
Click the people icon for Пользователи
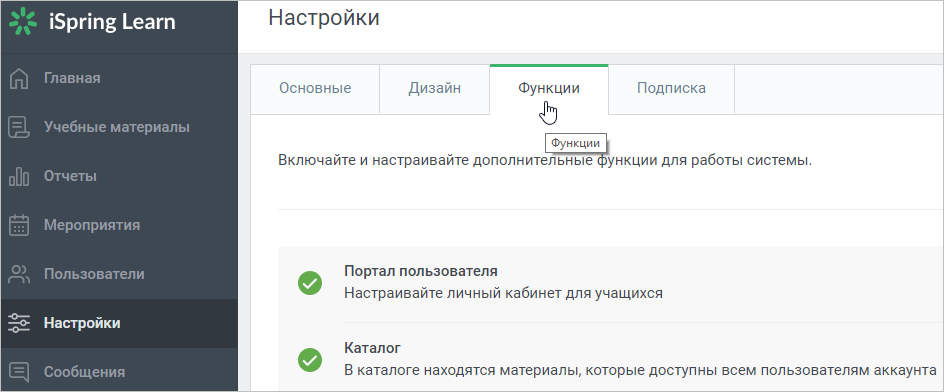(x=19, y=274)
